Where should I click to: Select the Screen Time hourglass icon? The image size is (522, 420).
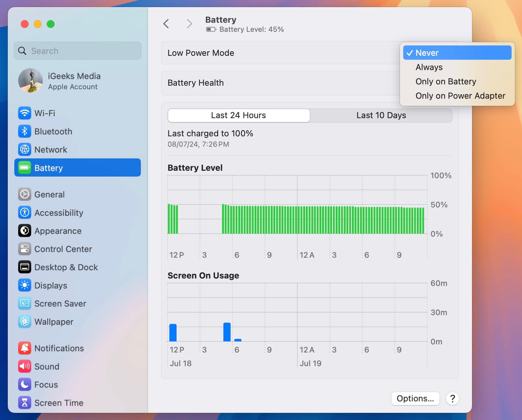[x=25, y=403]
